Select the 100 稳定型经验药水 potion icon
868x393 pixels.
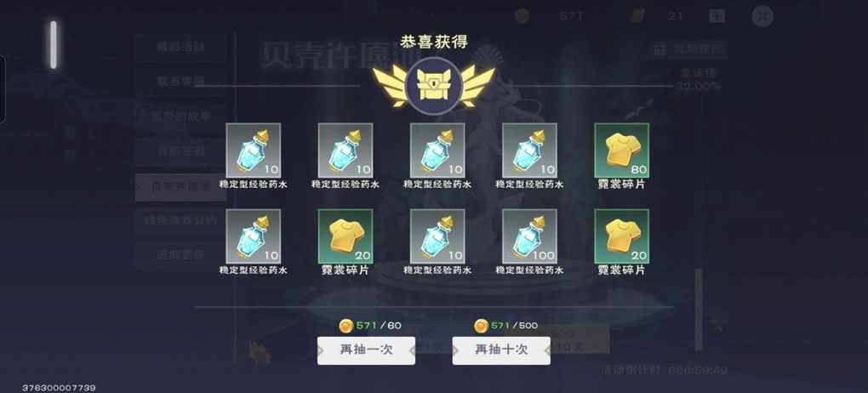point(529,236)
